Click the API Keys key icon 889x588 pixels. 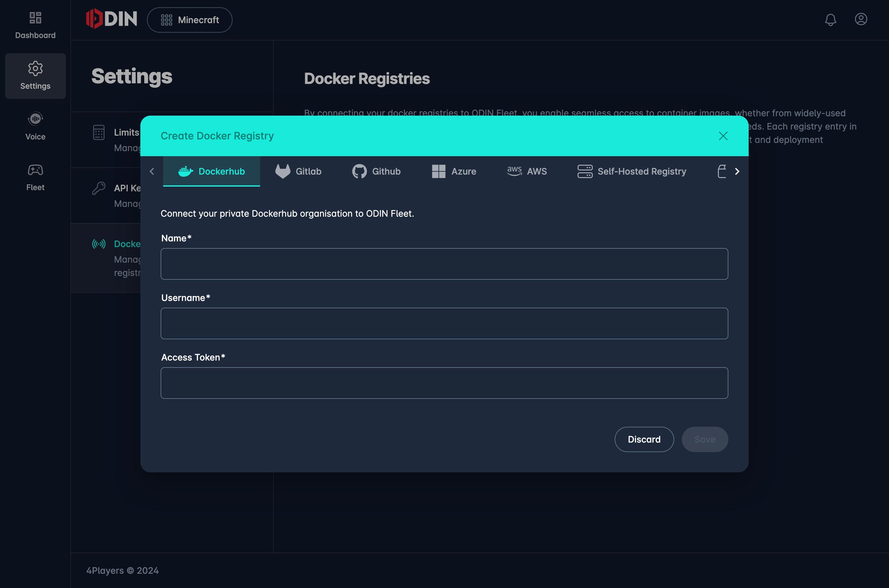(99, 188)
